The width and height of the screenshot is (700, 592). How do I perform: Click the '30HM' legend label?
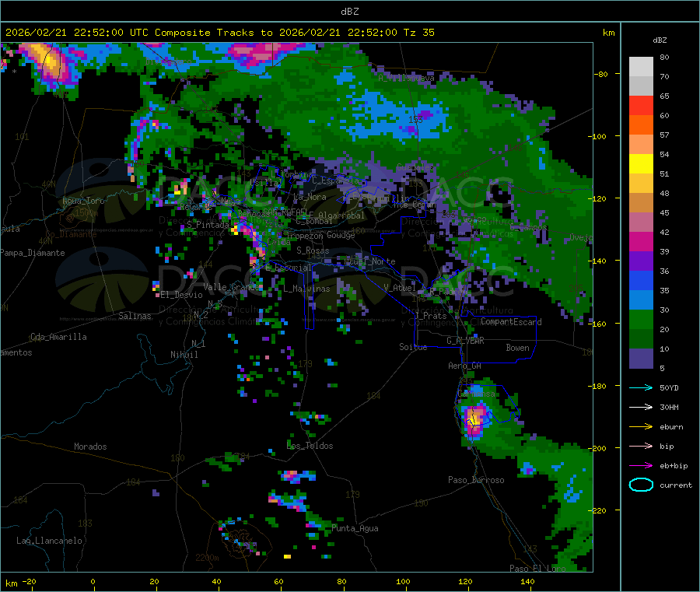pyautogui.click(x=669, y=407)
